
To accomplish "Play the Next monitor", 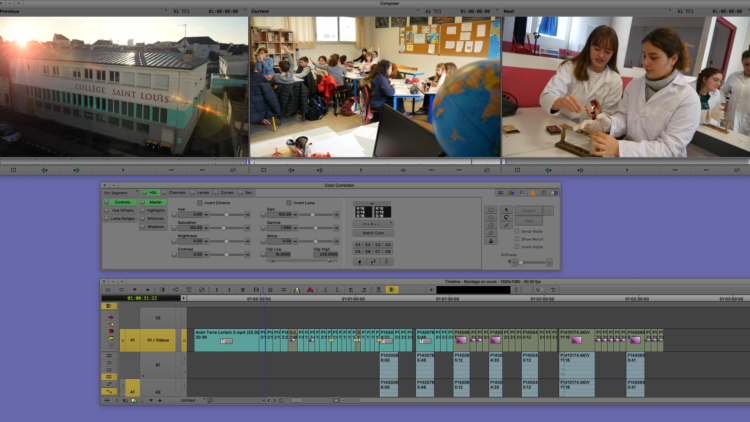I will (627, 170).
